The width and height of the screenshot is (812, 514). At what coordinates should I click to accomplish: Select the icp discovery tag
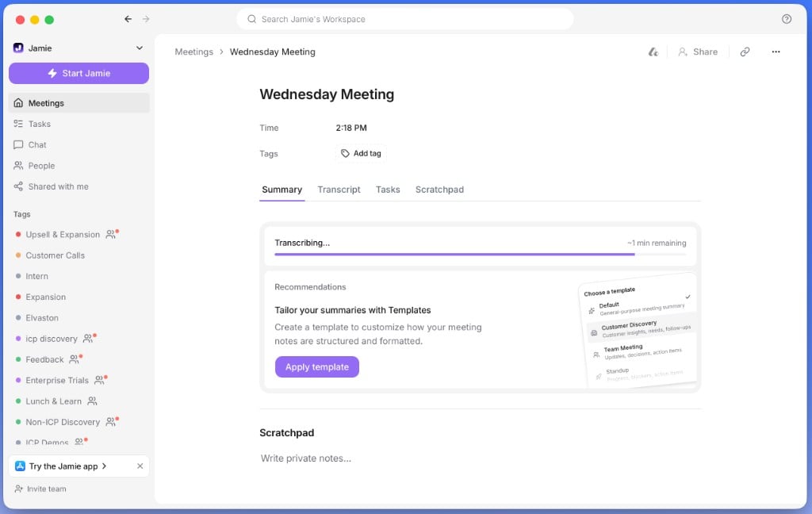click(52, 339)
